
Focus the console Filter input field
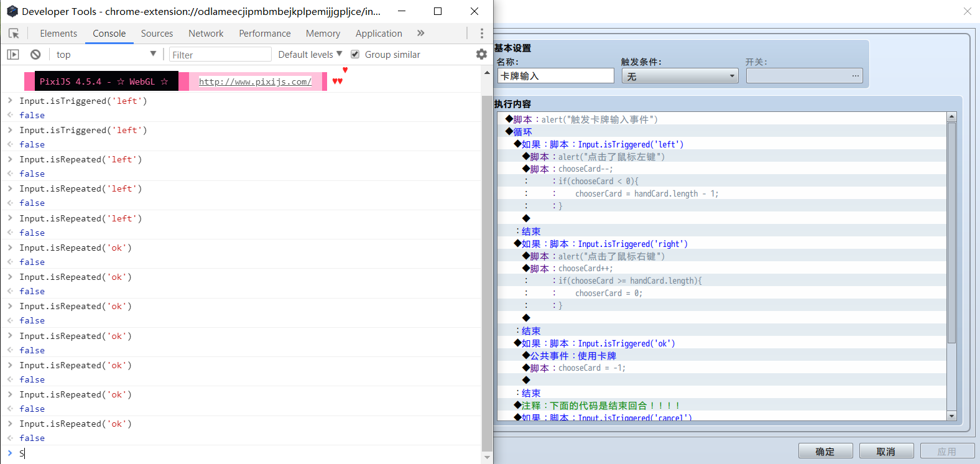220,55
